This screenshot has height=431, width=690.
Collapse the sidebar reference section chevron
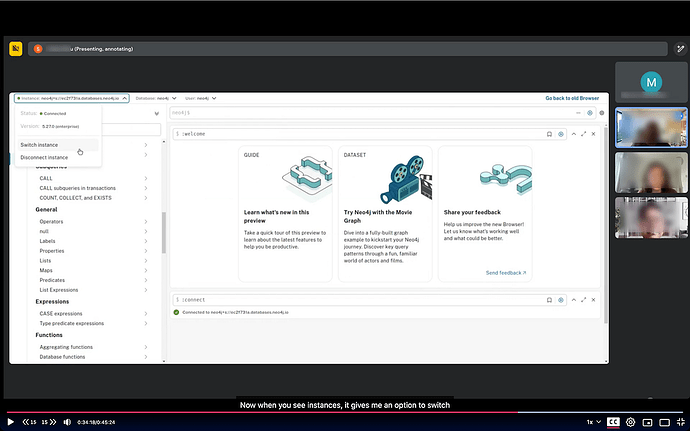tap(157, 114)
